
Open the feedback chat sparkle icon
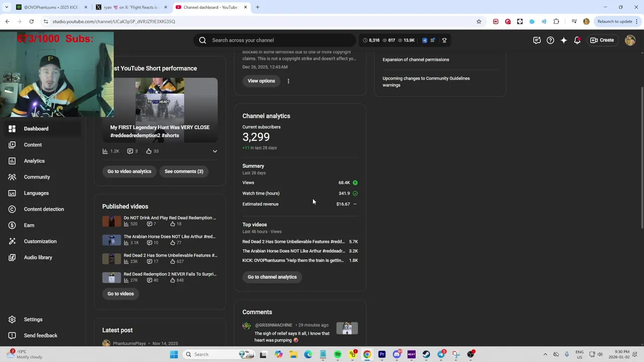[x=537, y=40]
